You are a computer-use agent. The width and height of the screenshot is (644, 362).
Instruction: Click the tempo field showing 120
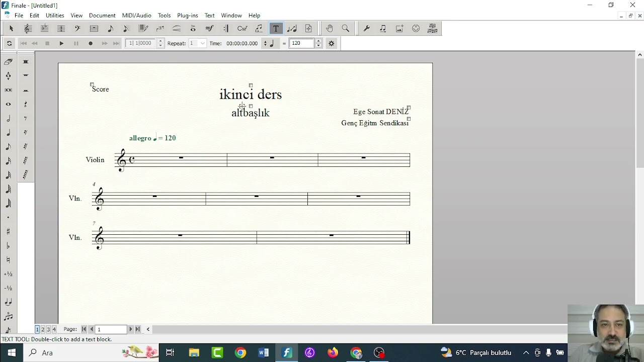301,43
